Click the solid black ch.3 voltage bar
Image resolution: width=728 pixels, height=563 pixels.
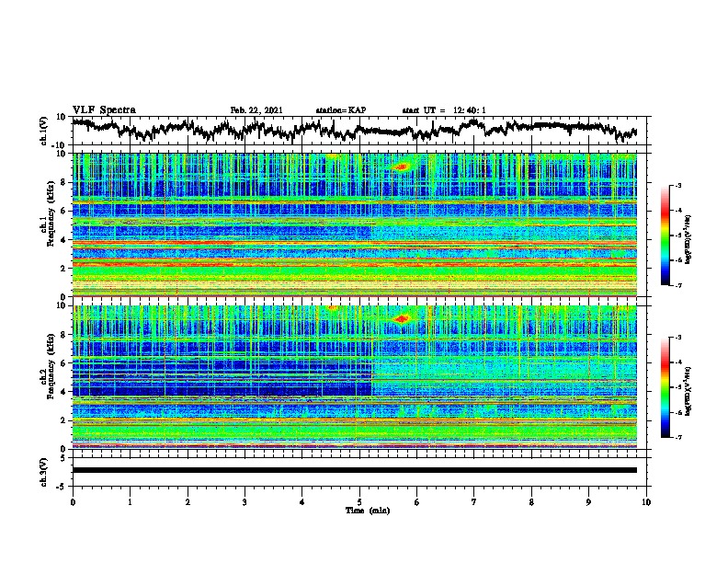355,470
